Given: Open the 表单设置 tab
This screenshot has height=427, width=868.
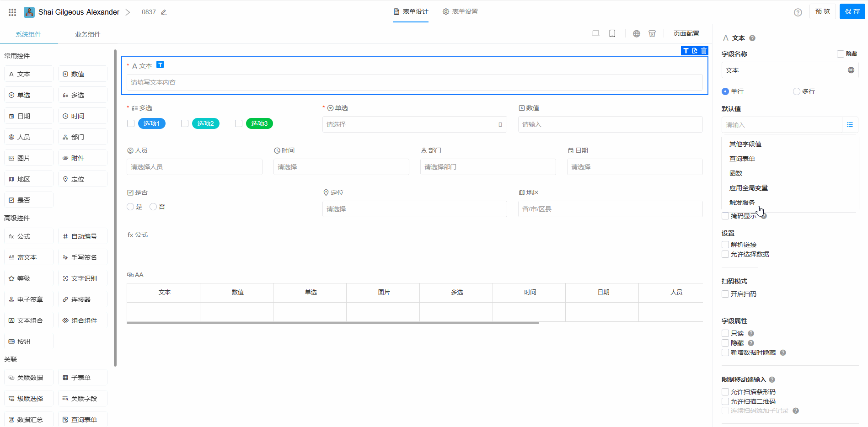Looking at the screenshot, I should coord(460,12).
